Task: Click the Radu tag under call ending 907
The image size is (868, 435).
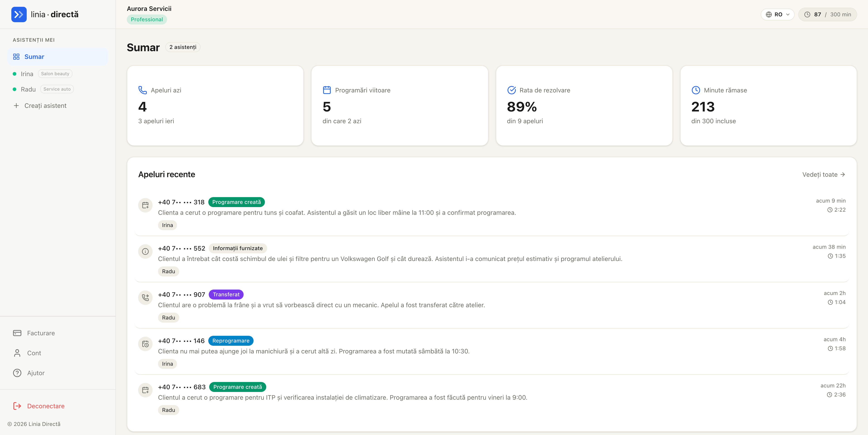Action: coord(168,318)
